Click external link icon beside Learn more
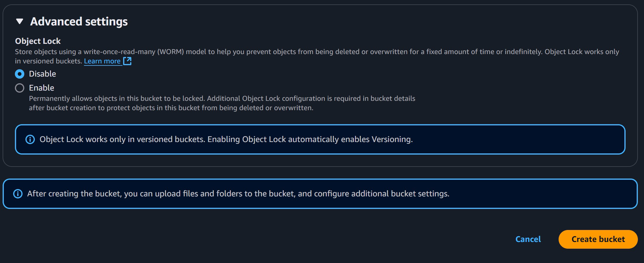The width and height of the screenshot is (644, 263). click(x=127, y=61)
